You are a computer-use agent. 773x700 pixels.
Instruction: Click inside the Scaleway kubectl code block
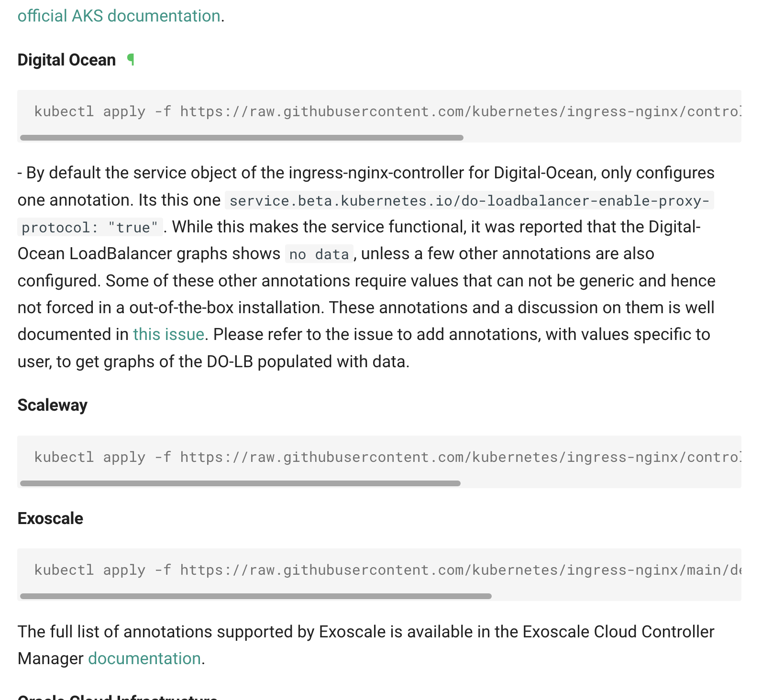click(335, 457)
